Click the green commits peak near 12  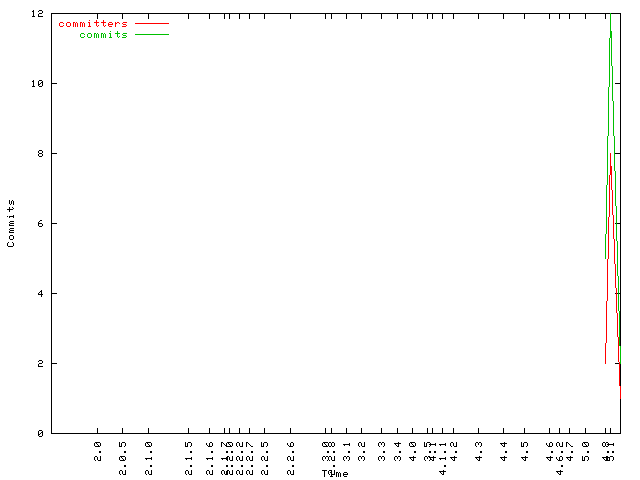610,18
